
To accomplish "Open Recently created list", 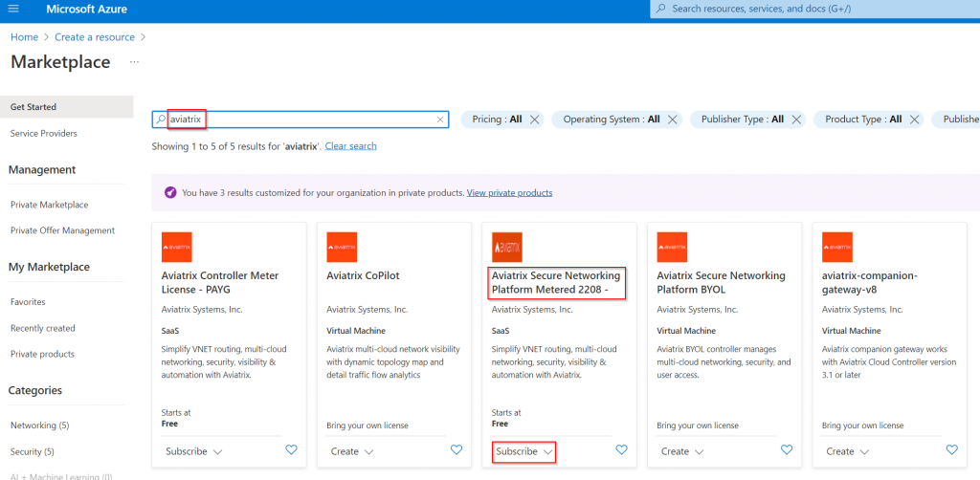I will click(x=42, y=328).
